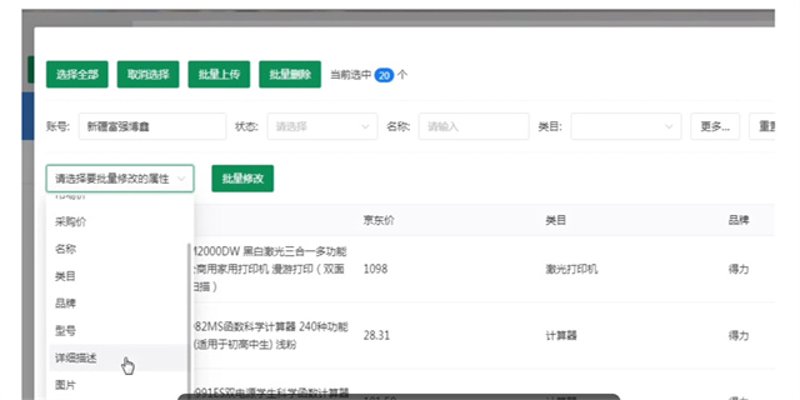The height and width of the screenshot is (400, 800).
Task: Open the 类目 filter dropdown
Action: point(626,127)
